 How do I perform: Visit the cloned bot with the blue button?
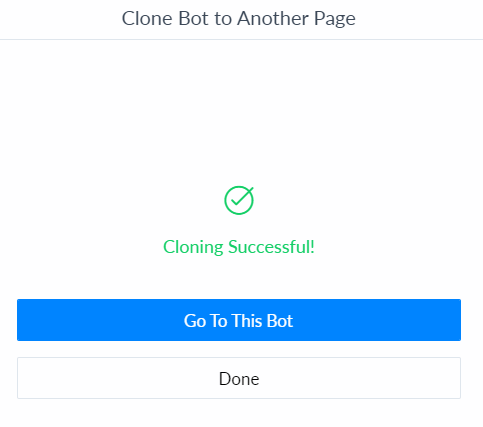[x=239, y=320]
